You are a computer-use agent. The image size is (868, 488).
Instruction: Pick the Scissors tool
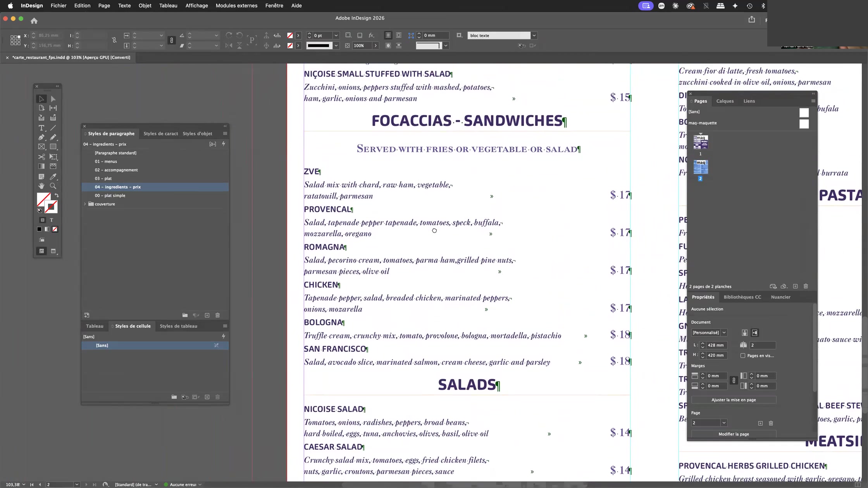(41, 157)
